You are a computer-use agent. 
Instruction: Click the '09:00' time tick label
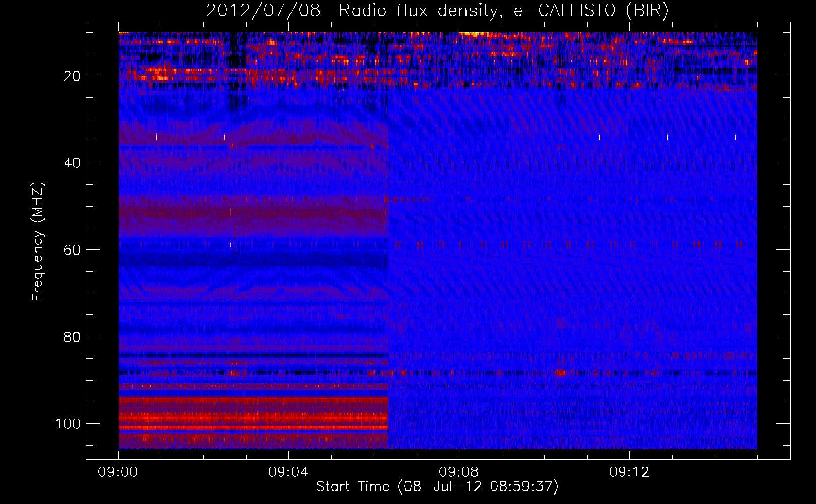point(118,472)
